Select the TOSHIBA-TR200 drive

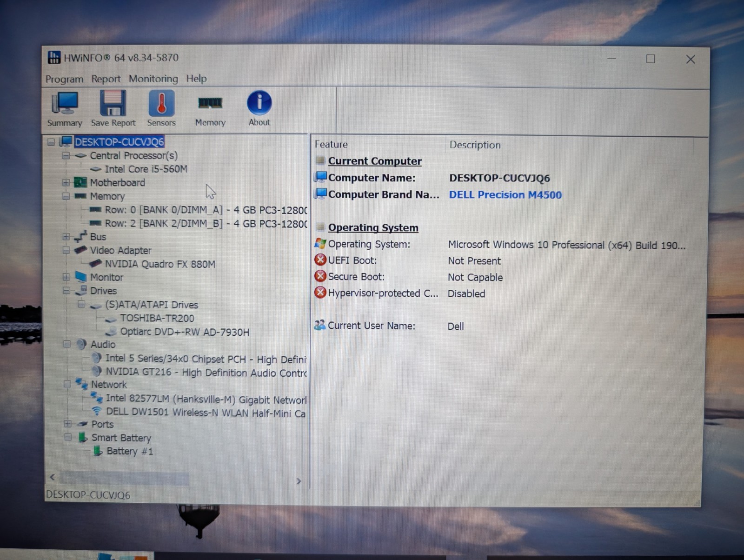[157, 318]
